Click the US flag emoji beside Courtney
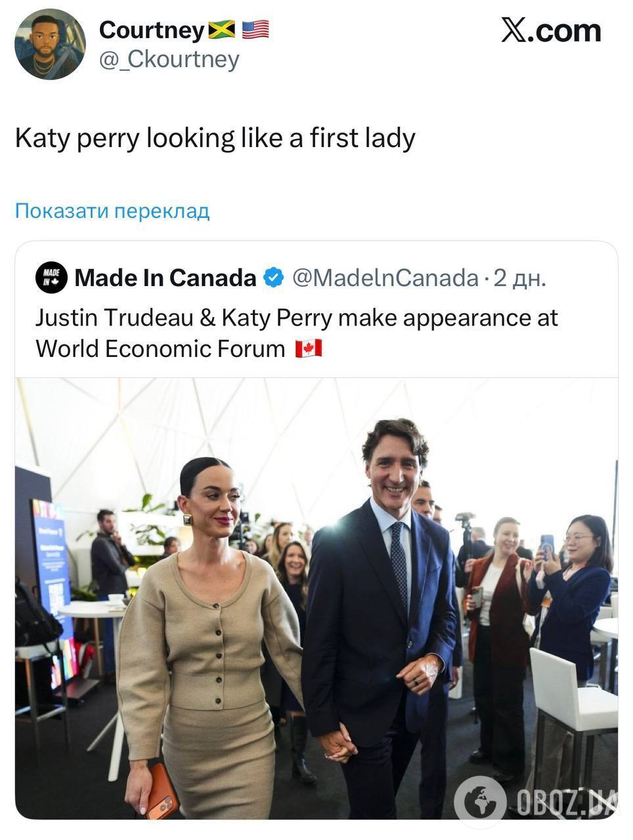The height and width of the screenshot is (840, 633). (255, 30)
